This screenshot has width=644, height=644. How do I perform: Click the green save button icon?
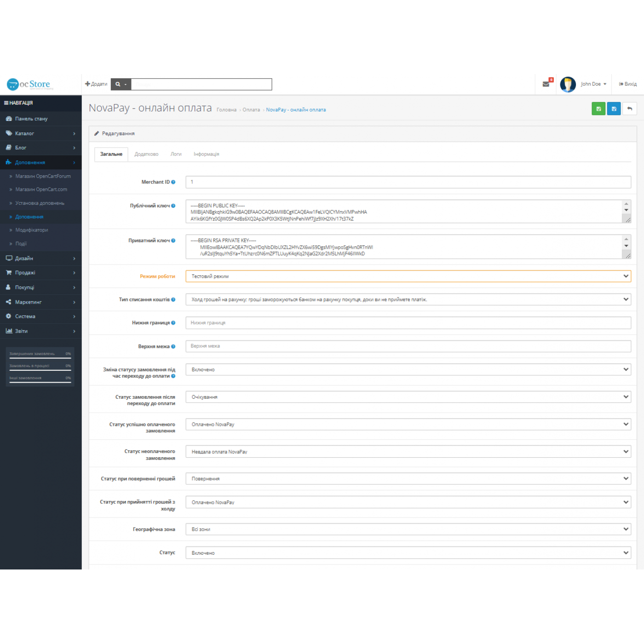[598, 109]
